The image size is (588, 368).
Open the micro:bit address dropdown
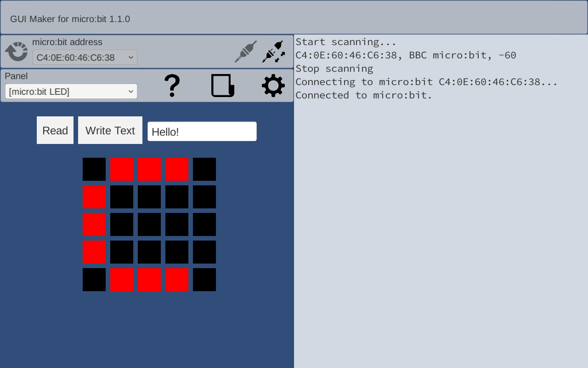85,57
